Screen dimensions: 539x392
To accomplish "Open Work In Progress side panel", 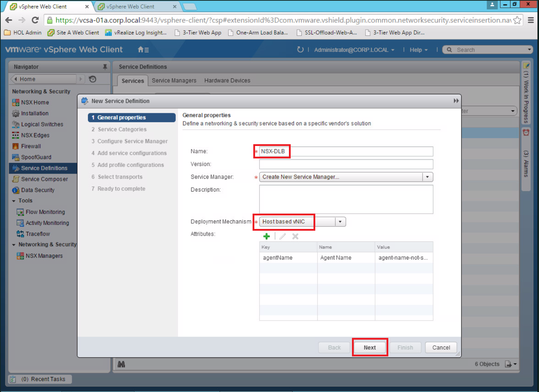I will tap(526, 93).
